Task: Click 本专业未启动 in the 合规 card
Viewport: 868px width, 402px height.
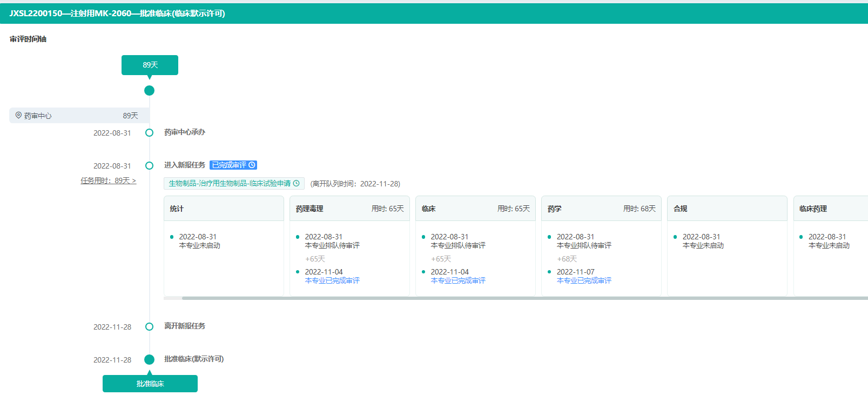Action: [x=703, y=245]
